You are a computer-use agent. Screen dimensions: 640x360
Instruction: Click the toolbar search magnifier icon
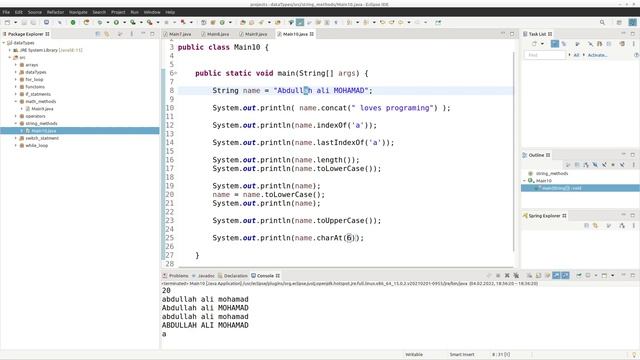[602, 22]
